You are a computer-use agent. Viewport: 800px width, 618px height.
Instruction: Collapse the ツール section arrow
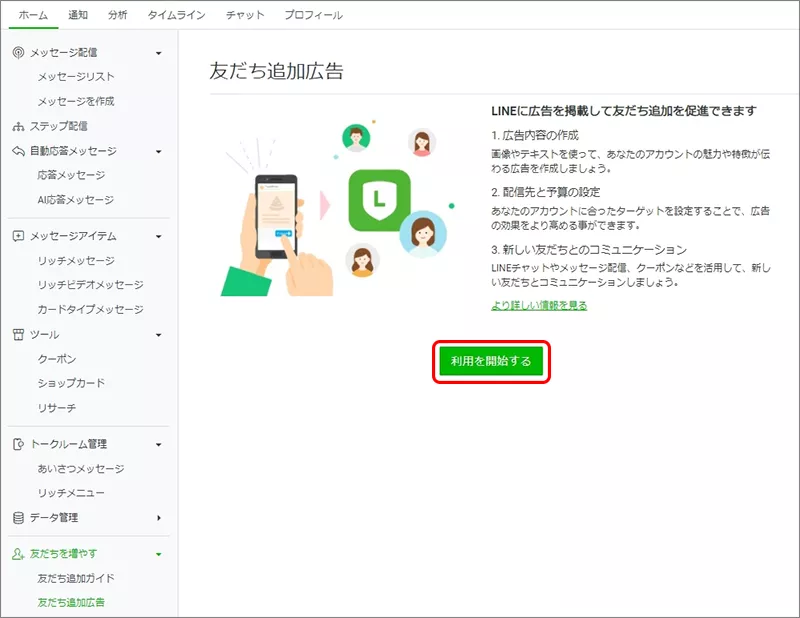tap(159, 335)
